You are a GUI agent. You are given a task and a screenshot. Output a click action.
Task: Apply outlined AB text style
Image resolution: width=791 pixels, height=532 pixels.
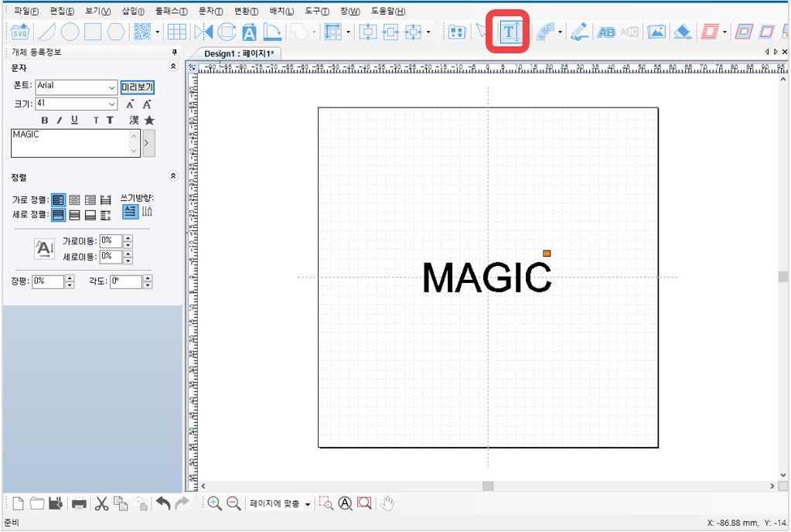pos(606,32)
